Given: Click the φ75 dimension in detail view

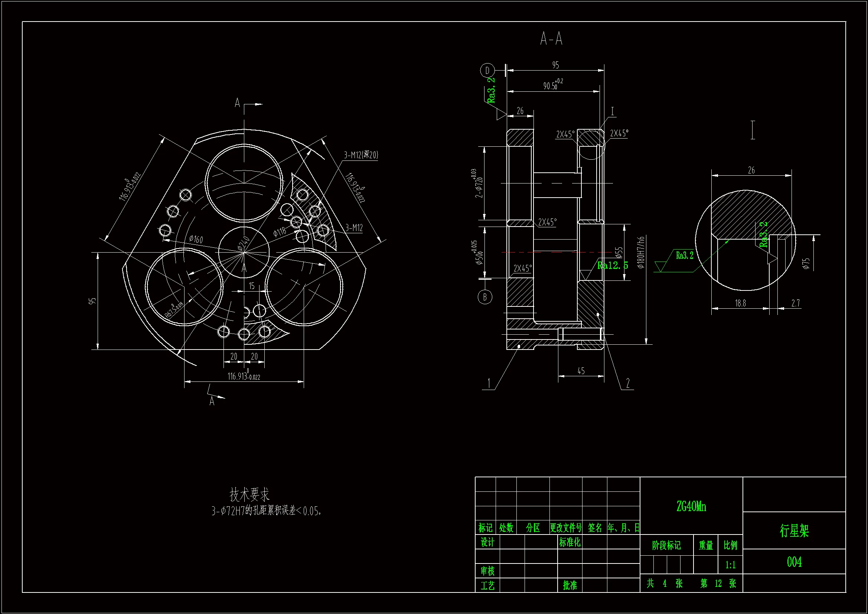Looking at the screenshot, I should (806, 264).
